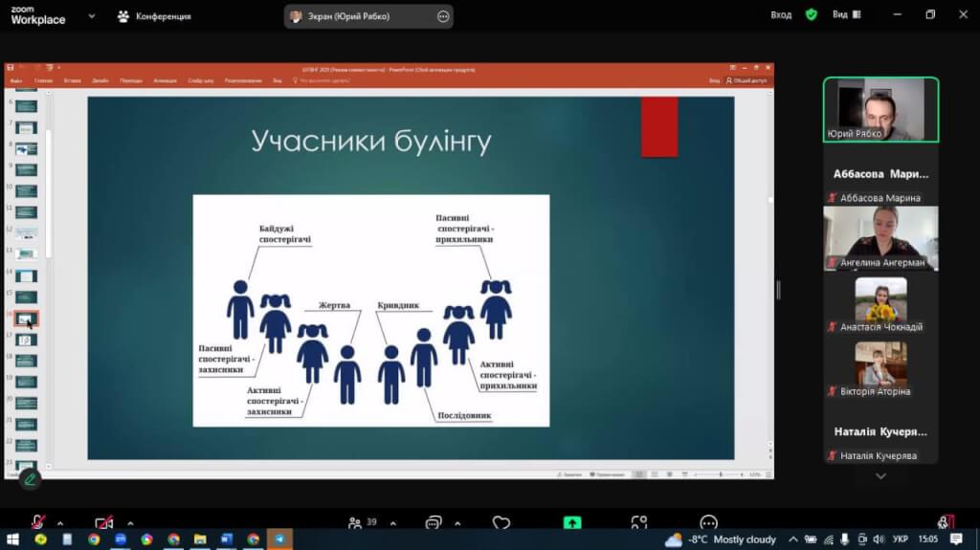Click the green share screen button
Image resolution: width=980 pixels, height=550 pixels.
(571, 522)
